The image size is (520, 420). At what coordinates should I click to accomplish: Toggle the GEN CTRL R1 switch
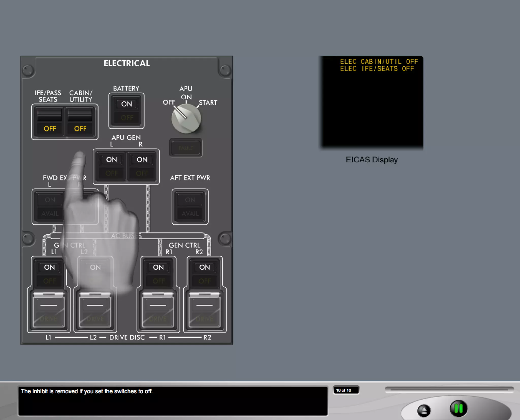158,274
